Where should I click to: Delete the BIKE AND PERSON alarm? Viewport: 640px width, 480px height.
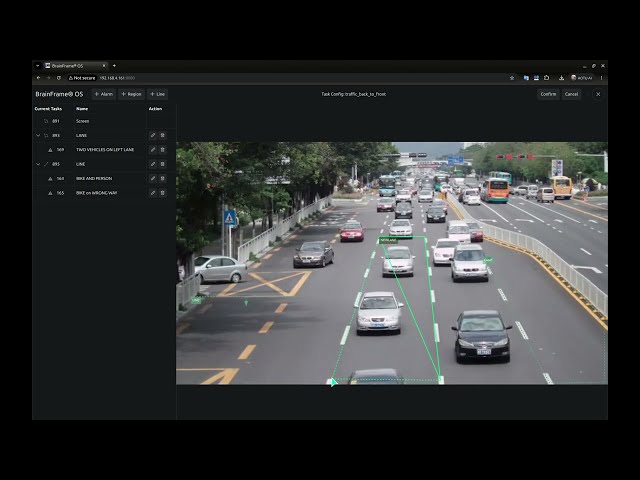click(162, 178)
